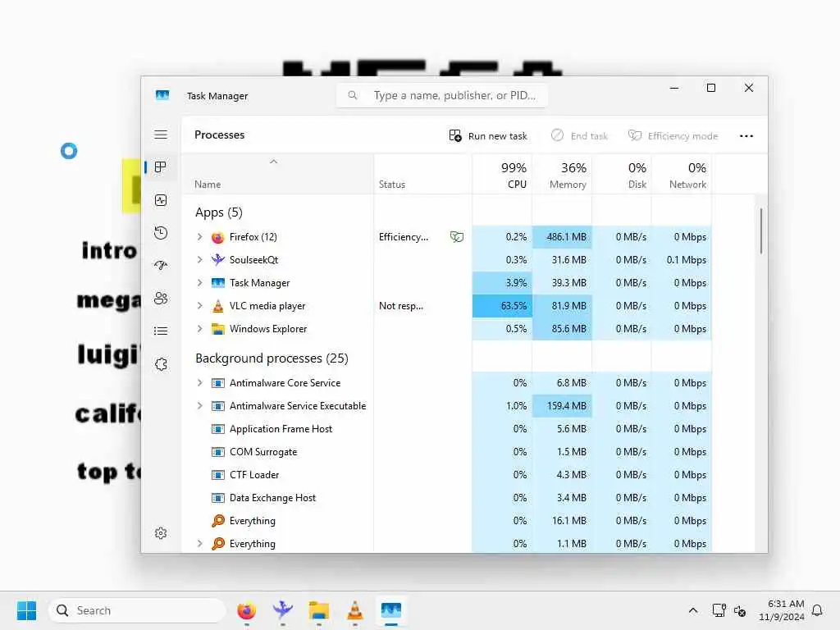
Task: Open the Startup apps sidebar icon
Action: [x=161, y=266]
